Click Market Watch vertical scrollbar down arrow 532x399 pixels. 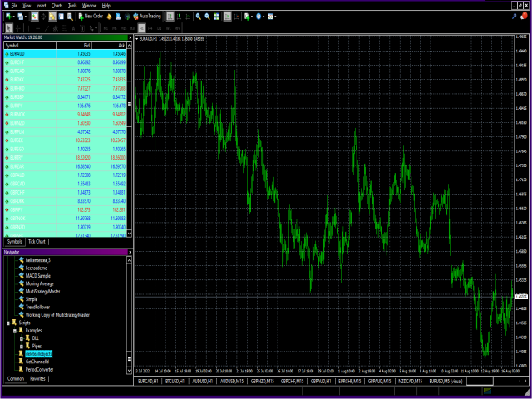click(129, 234)
